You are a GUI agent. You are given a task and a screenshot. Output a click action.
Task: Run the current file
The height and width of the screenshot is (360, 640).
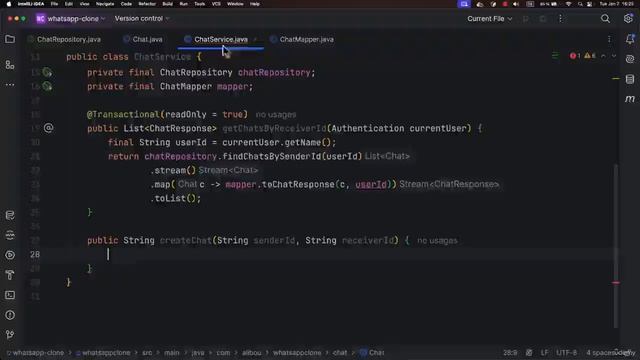pos(526,19)
